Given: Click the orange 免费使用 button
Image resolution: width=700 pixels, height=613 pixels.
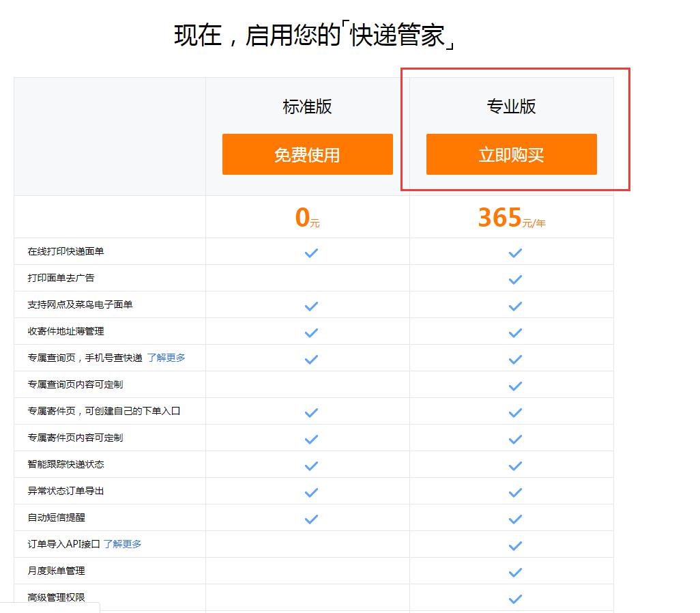Looking at the screenshot, I should tap(307, 154).
